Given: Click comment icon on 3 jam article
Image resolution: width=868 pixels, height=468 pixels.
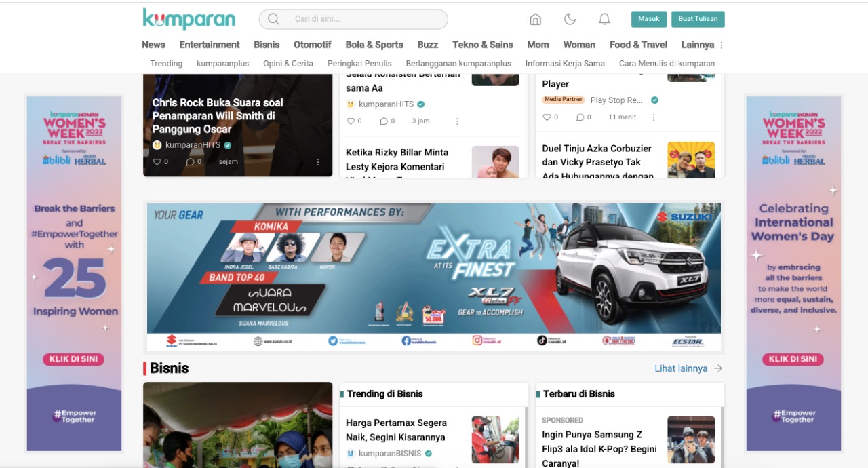Looking at the screenshot, I should point(383,121).
